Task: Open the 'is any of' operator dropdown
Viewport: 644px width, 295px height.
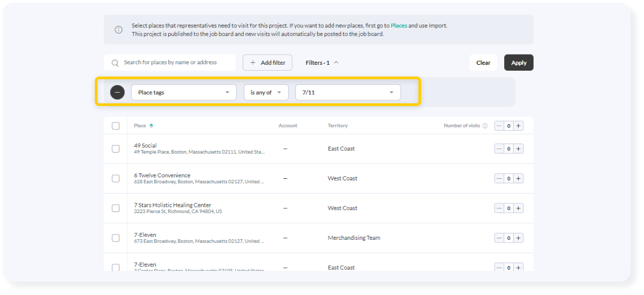Action: click(266, 92)
